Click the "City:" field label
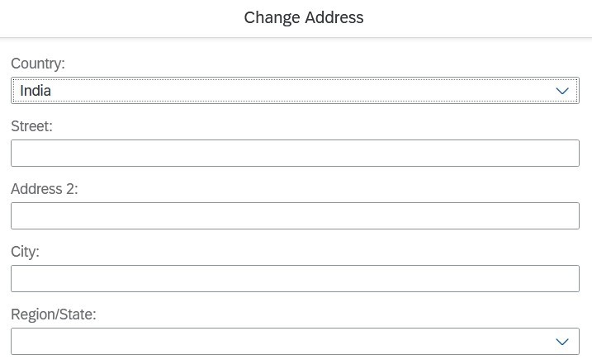Viewport: 592px width, 364px height. click(25, 252)
